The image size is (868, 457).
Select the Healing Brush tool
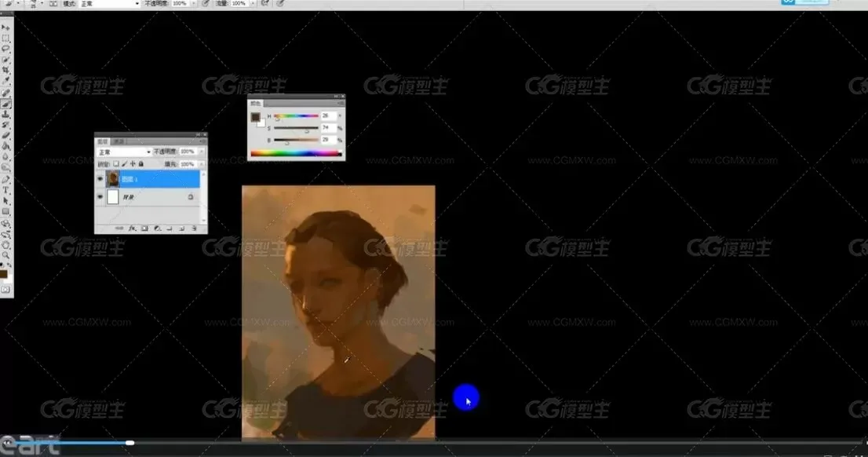5,93
